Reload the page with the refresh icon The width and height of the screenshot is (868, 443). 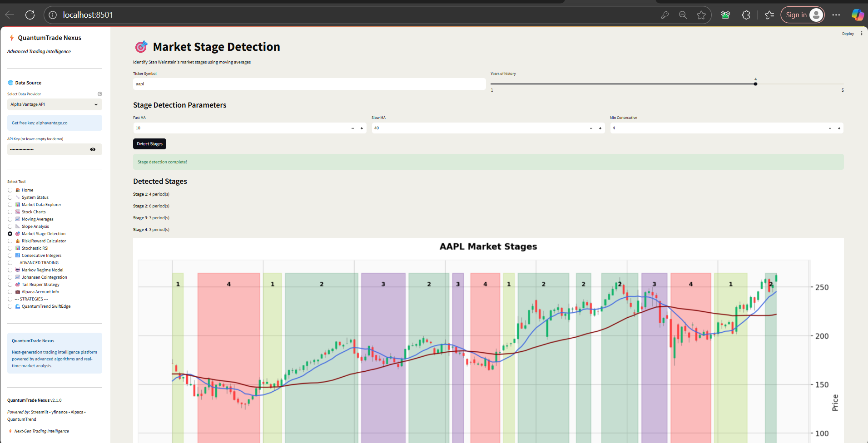(x=30, y=15)
